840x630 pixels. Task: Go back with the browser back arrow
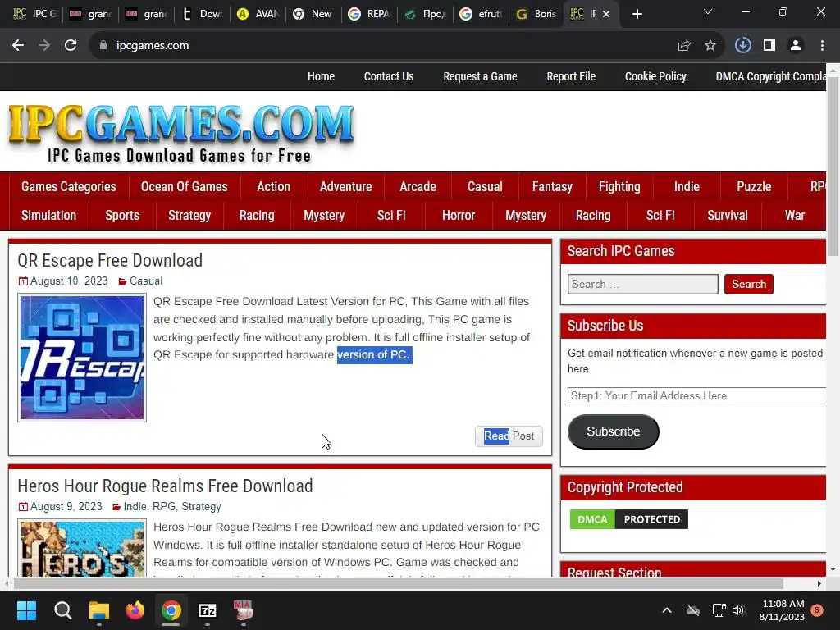pyautogui.click(x=18, y=46)
